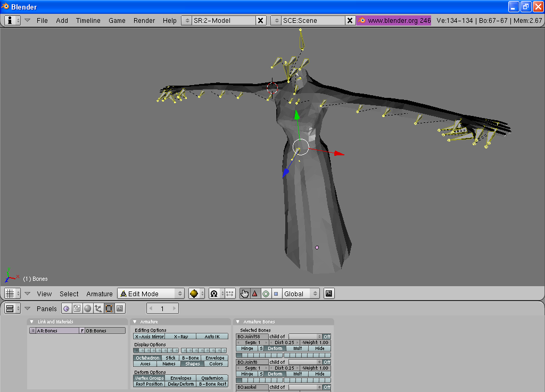Open the Armature menu
The width and height of the screenshot is (545, 392).
(100, 293)
